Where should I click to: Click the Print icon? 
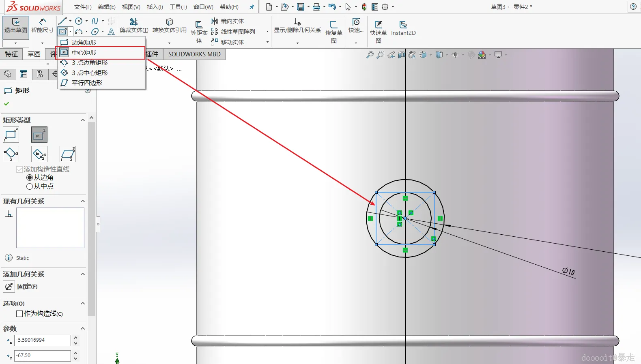point(316,7)
